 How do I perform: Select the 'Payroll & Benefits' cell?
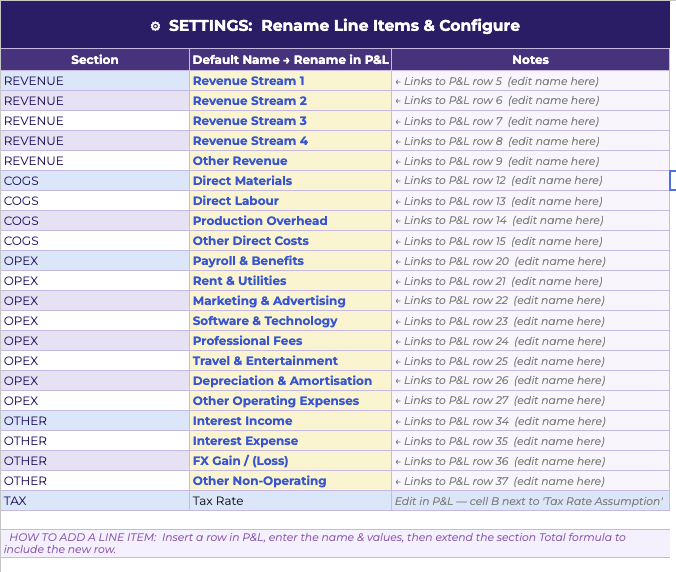(x=290, y=261)
